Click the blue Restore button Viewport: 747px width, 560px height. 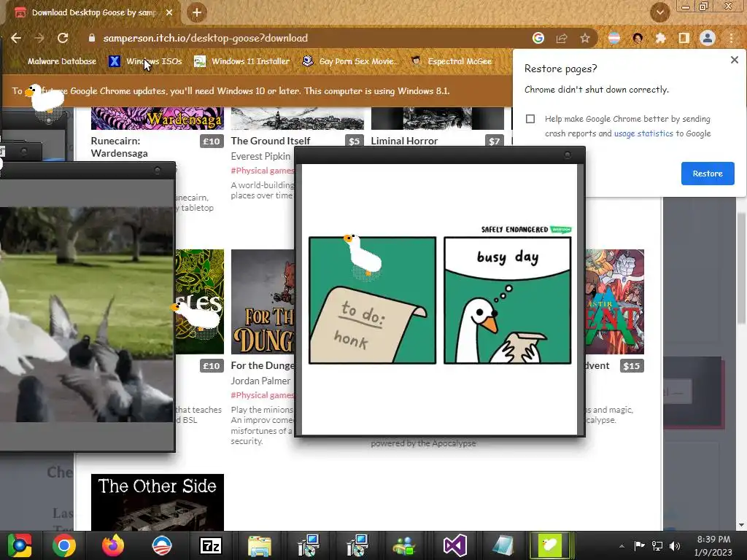tap(708, 174)
